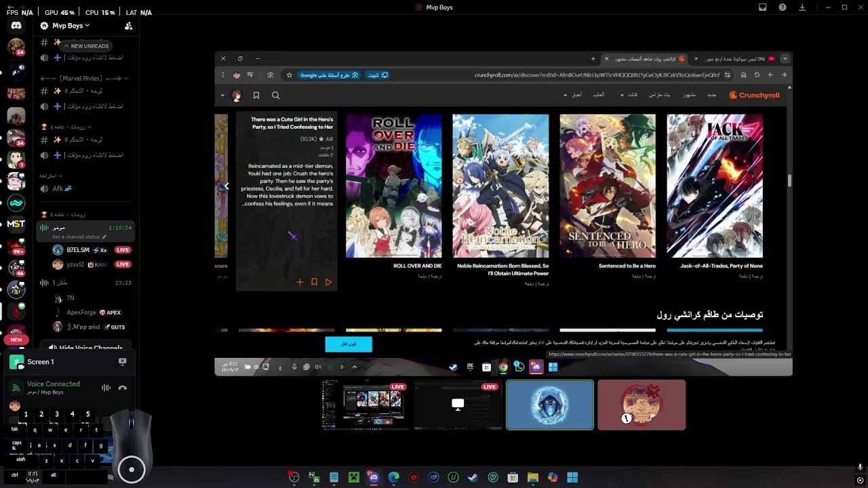Open a new browser tab
The width and height of the screenshot is (868, 488).
pos(593,59)
